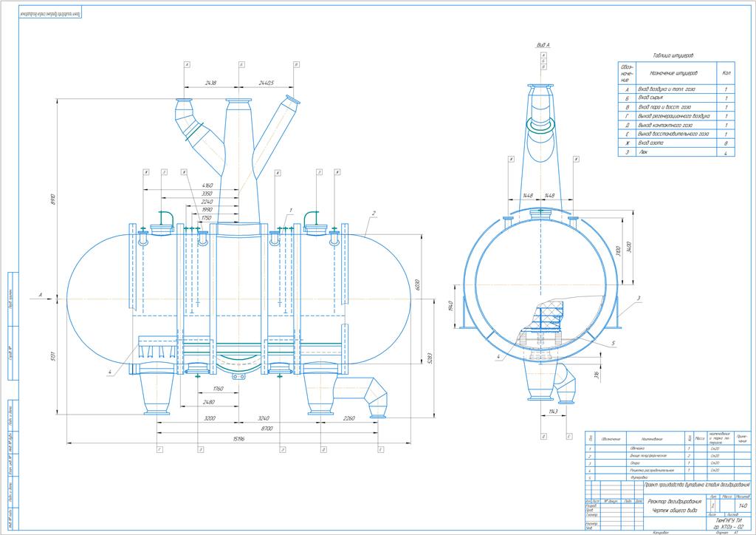756x535 pixels.
Task: Click 'Вход пара и восст. газа' entry
Action: [x=664, y=107]
